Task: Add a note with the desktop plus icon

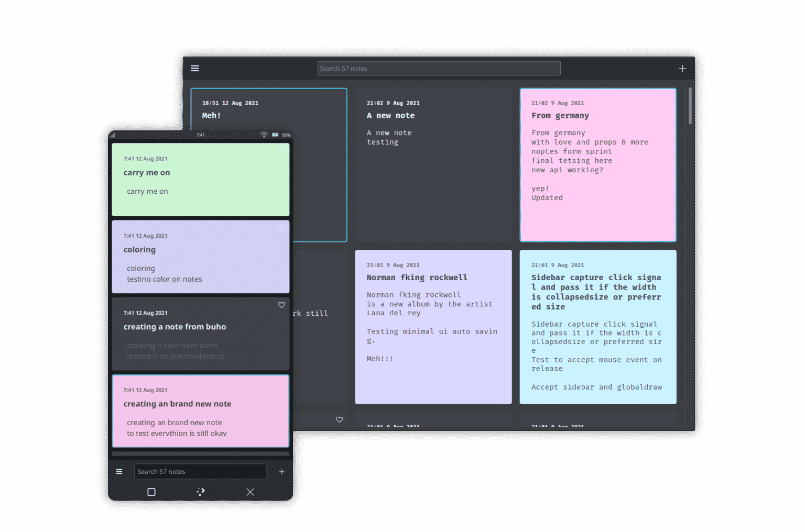Action: [x=682, y=69]
